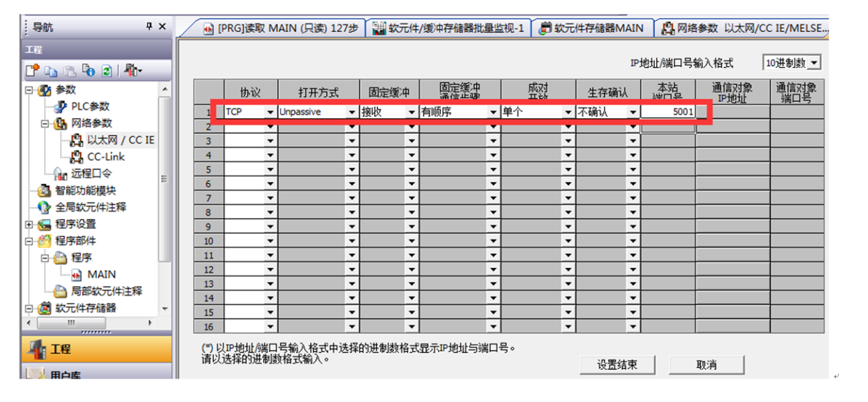Switch to the [PRG]读取 MAIN tab
The image size is (868, 402).
[281, 28]
